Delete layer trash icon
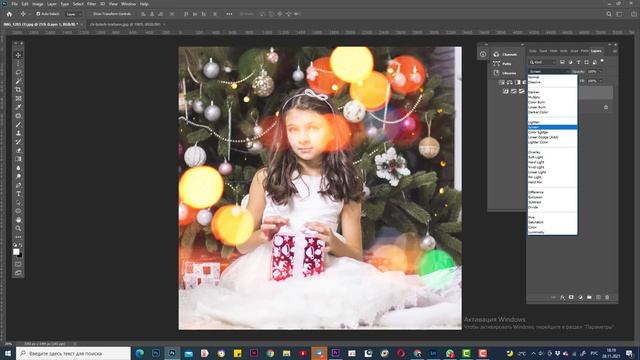 point(607,298)
